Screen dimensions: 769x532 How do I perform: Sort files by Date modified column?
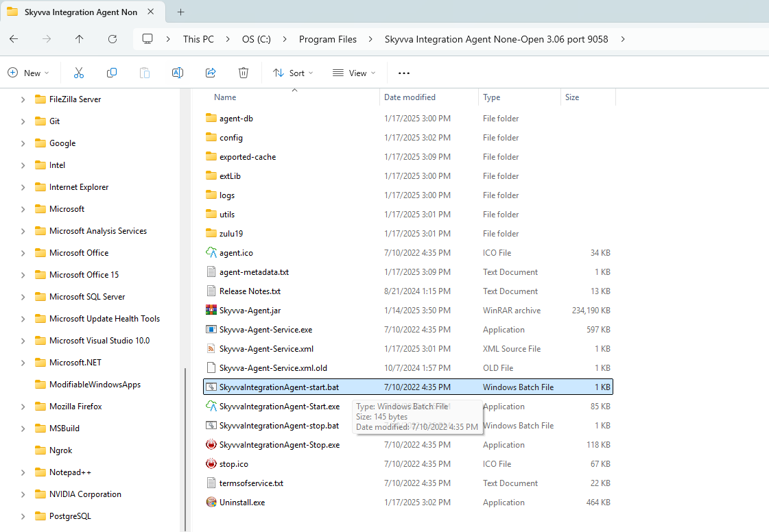click(x=410, y=97)
